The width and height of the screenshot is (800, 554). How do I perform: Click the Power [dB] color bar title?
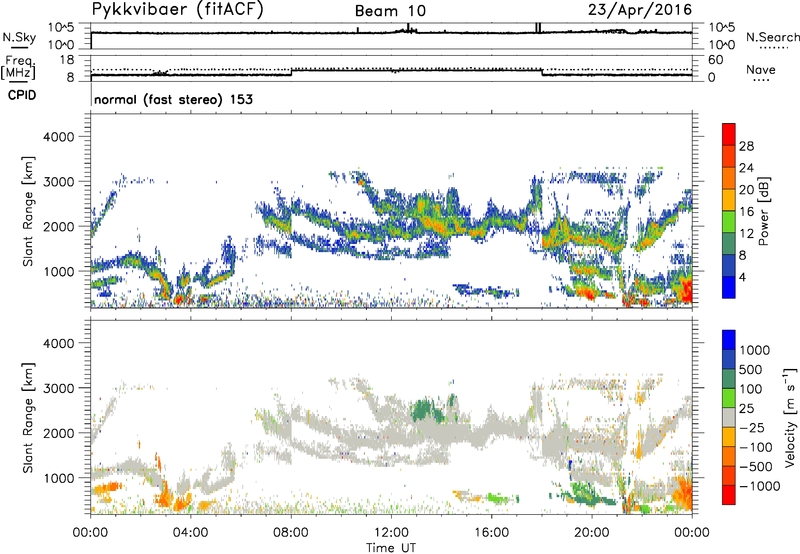(x=764, y=211)
